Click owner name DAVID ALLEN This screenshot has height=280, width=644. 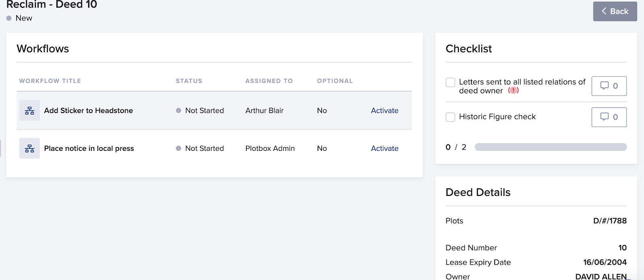pyautogui.click(x=601, y=276)
